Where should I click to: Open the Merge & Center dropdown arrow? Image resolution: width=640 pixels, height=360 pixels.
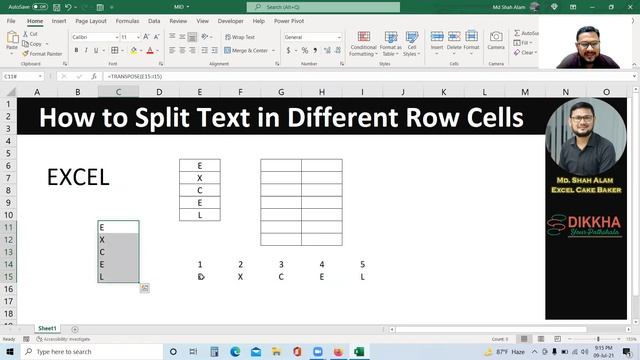273,50
